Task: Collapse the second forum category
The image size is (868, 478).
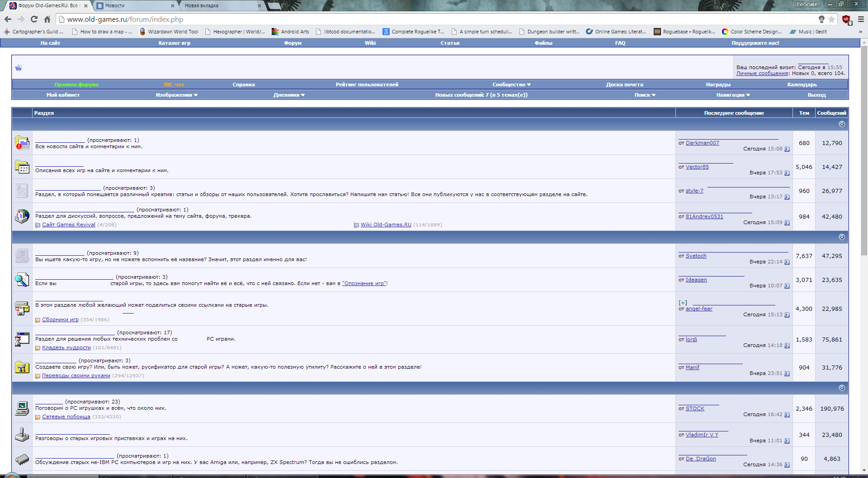Action: pyautogui.click(x=841, y=236)
